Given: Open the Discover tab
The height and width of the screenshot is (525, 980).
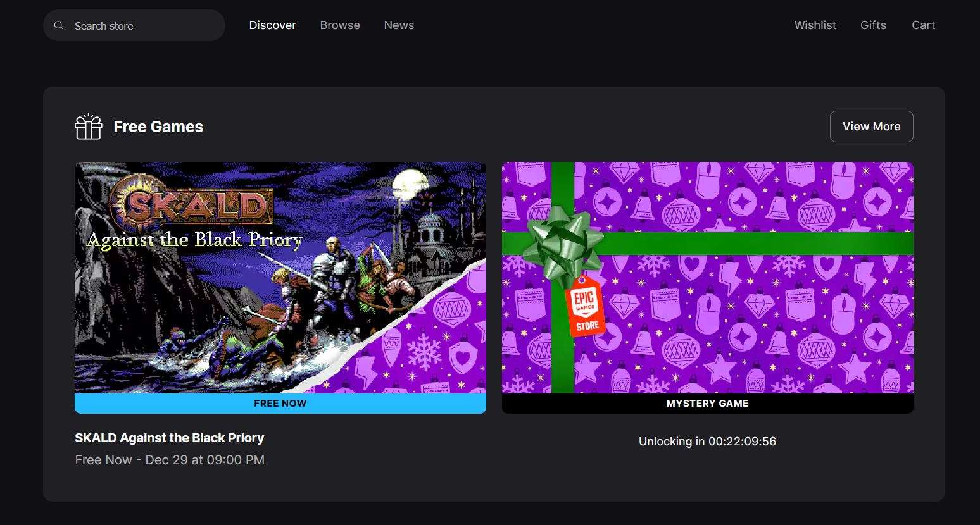Looking at the screenshot, I should pos(273,25).
